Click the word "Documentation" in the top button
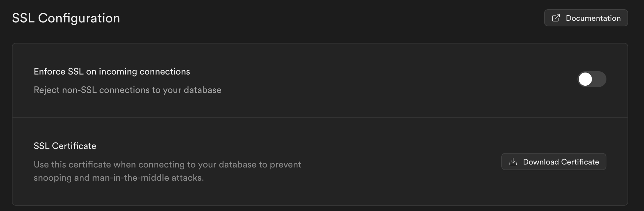 tap(593, 18)
